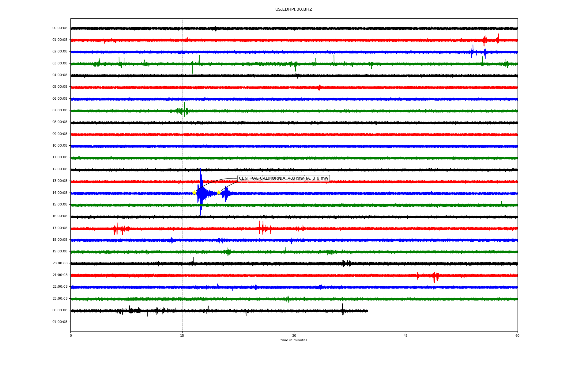This screenshot has height=368, width=588.
Task: Click the green signal burst on 07:00:08 trace
Action: click(184, 110)
